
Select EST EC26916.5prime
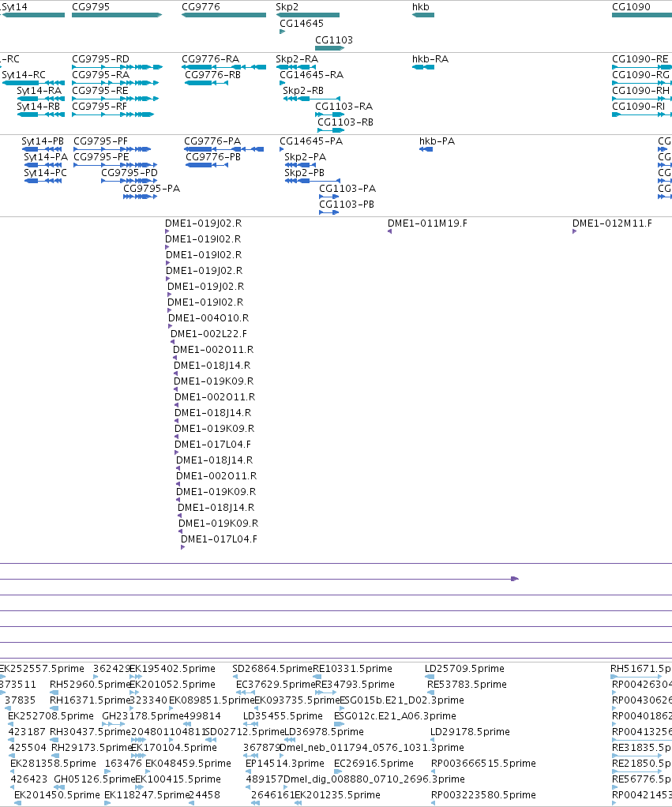click(374, 764)
